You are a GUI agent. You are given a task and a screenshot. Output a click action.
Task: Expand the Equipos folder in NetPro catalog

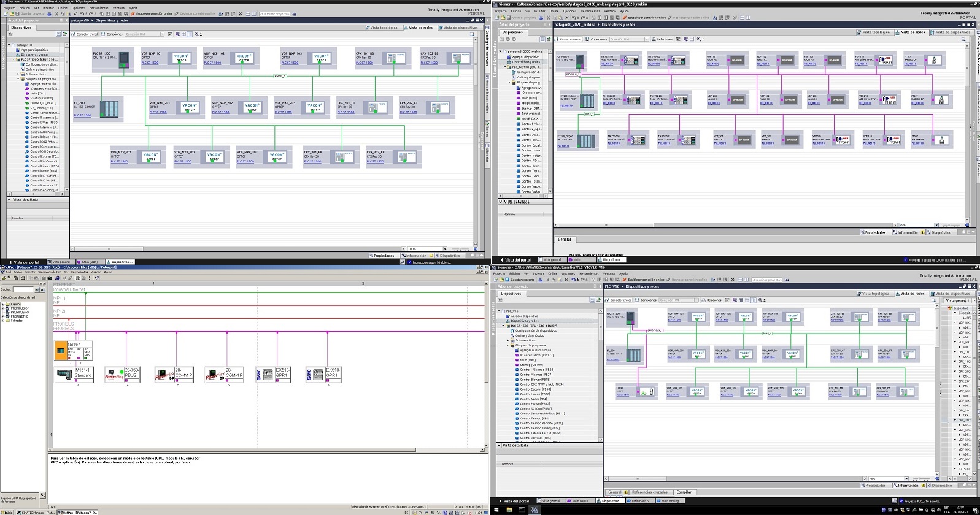pyautogui.click(x=3, y=304)
